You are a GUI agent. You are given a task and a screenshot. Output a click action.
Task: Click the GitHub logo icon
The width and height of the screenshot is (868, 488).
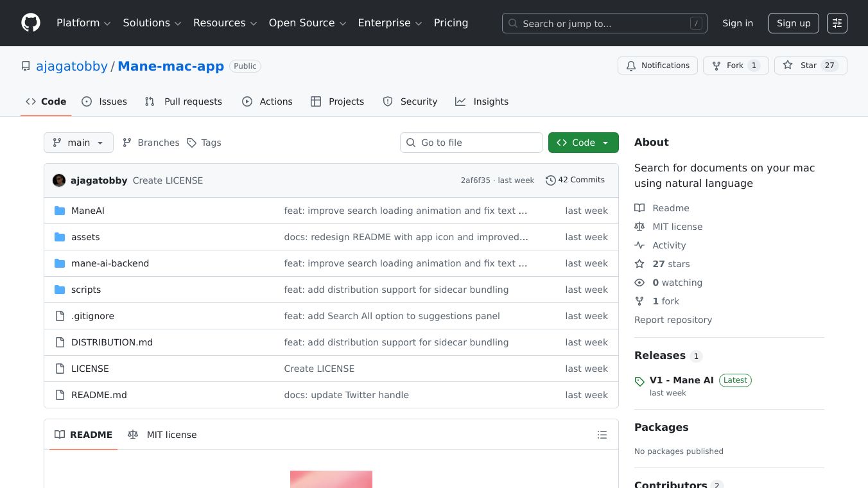[31, 23]
